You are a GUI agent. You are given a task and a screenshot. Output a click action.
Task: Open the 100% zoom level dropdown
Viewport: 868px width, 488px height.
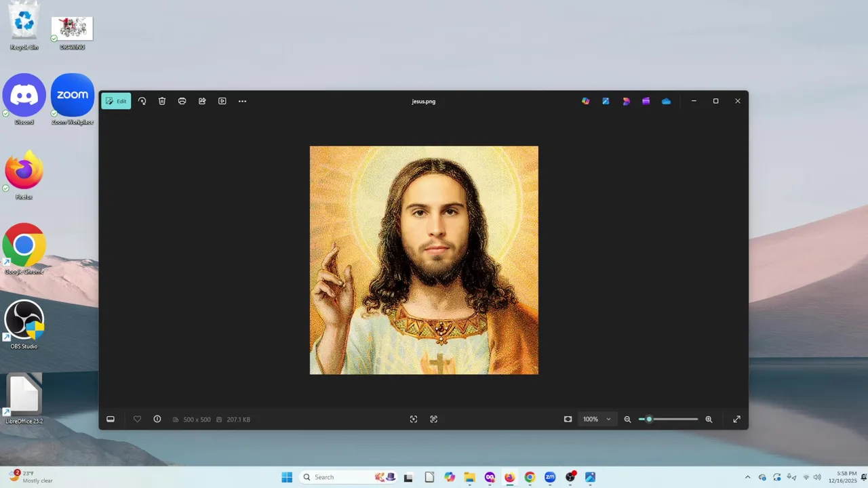597,420
